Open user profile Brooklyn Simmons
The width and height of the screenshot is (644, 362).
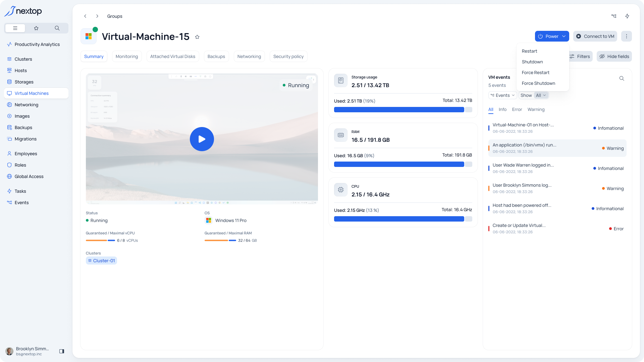28,351
